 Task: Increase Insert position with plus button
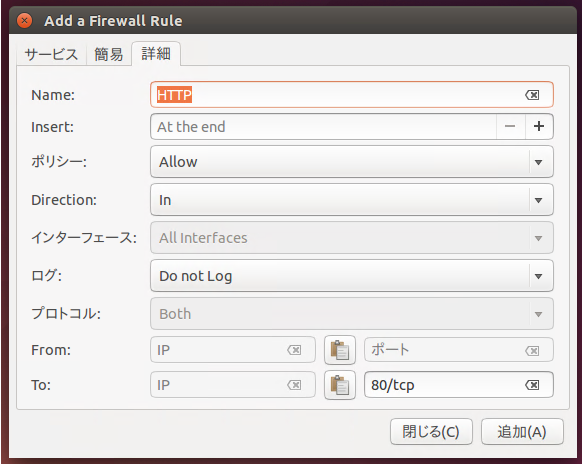539,127
